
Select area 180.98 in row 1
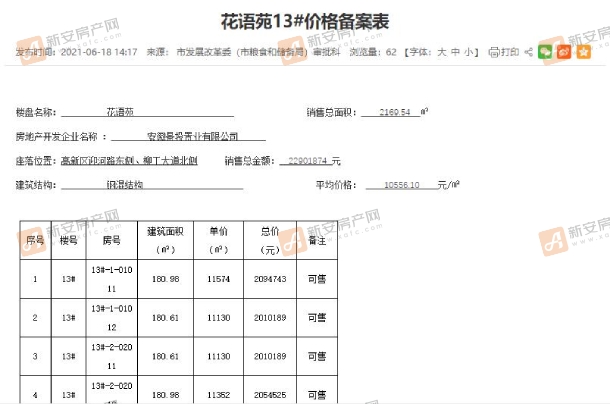click(166, 279)
